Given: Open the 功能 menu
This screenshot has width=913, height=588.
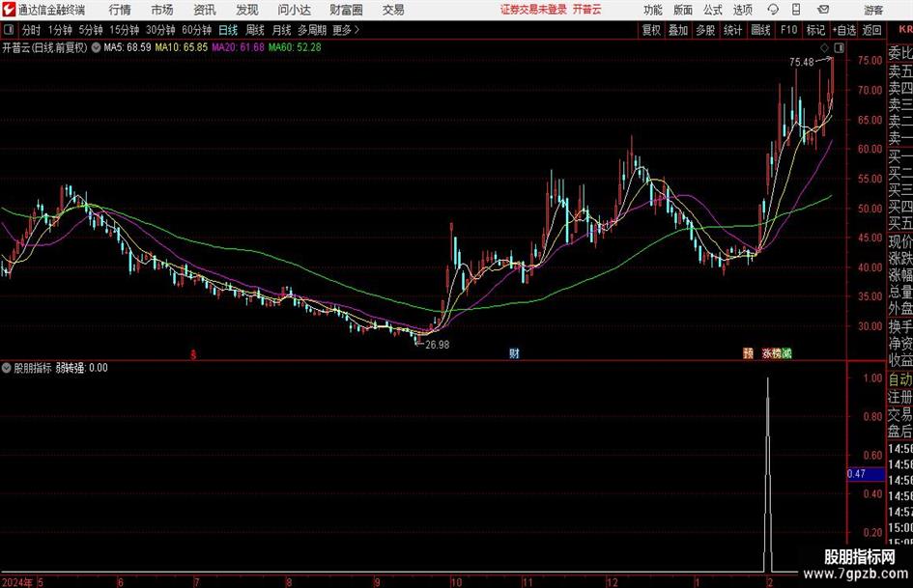Looking at the screenshot, I should [x=653, y=10].
